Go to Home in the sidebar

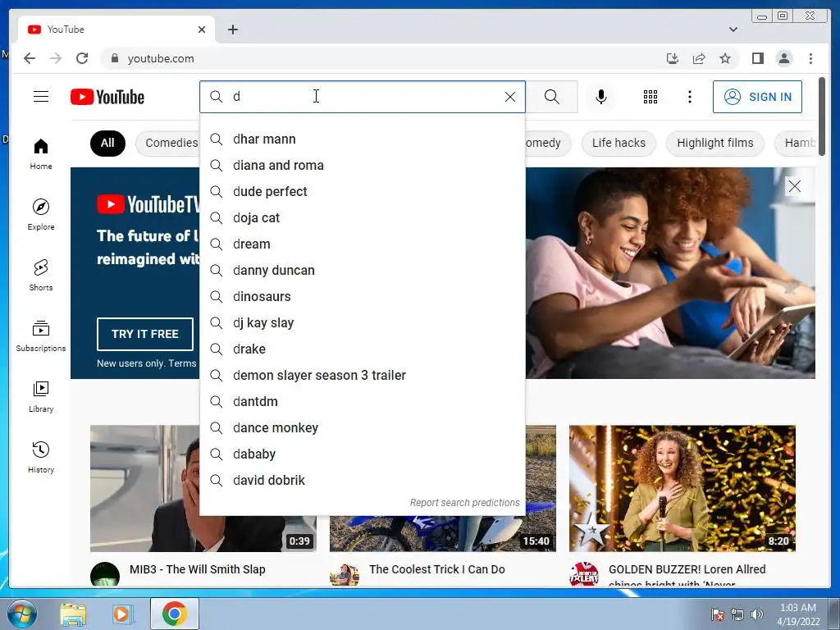[x=41, y=154]
